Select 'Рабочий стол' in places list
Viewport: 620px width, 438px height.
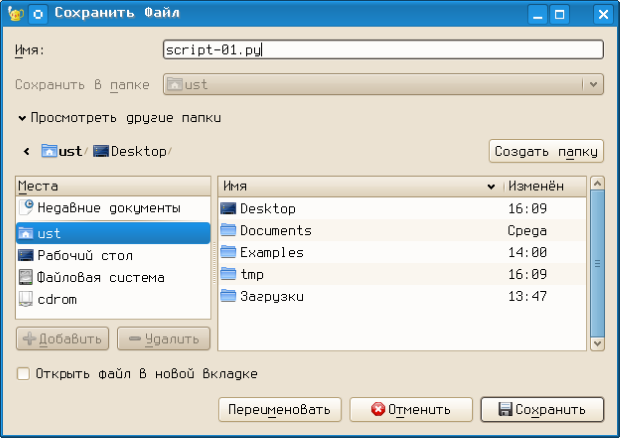(113, 255)
